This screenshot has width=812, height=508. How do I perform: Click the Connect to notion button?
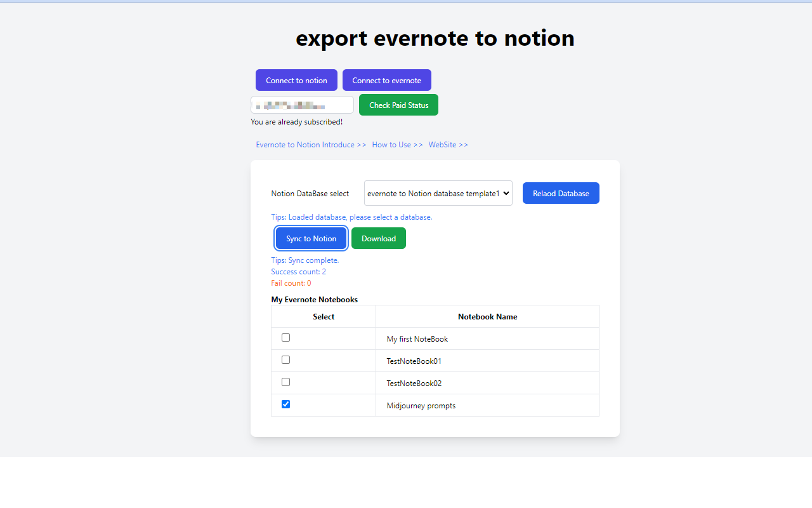coord(296,80)
